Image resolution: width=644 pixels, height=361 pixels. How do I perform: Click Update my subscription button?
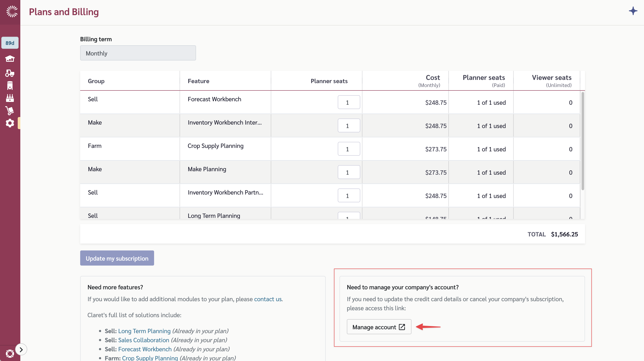point(117,258)
